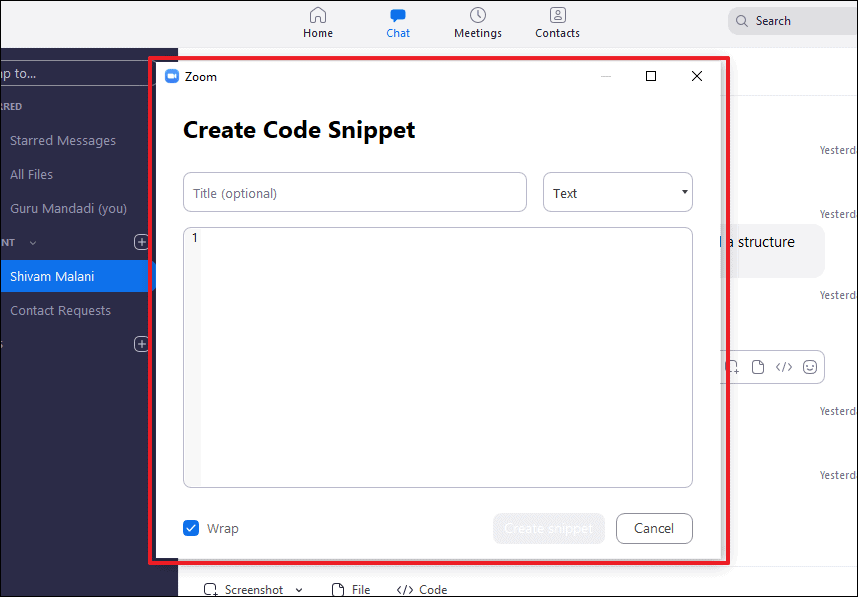Click the emoji smiley icon
Viewport: 858px width, 597px height.
810,367
